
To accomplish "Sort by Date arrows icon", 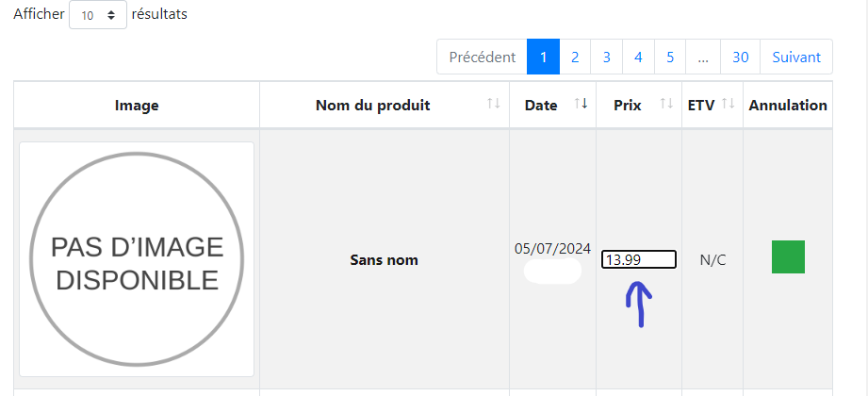I will (581, 104).
